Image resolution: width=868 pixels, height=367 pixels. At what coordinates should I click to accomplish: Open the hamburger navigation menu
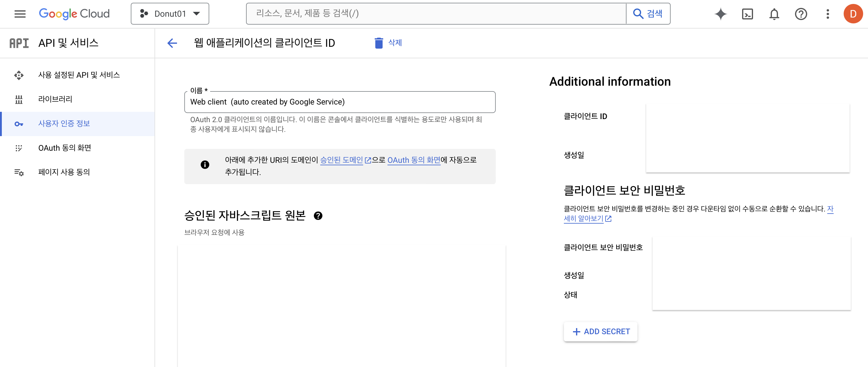pyautogui.click(x=20, y=14)
